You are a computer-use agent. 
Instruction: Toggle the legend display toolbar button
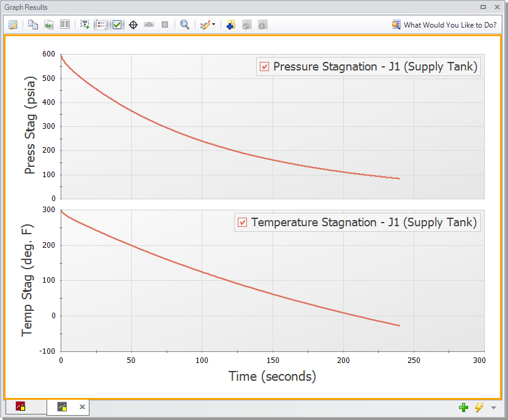click(101, 25)
